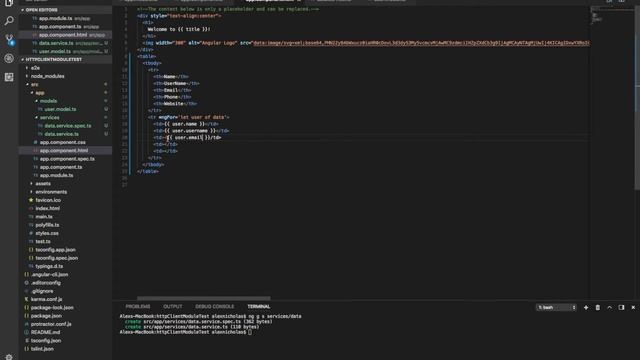Switch to the Problems tab

click(x=138, y=307)
